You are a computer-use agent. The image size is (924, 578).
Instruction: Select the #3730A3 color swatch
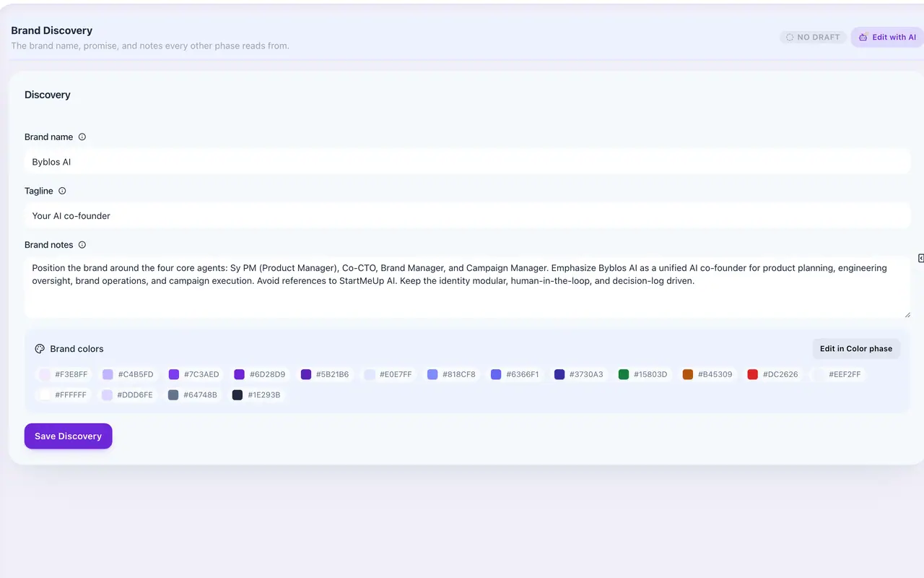pyautogui.click(x=579, y=374)
